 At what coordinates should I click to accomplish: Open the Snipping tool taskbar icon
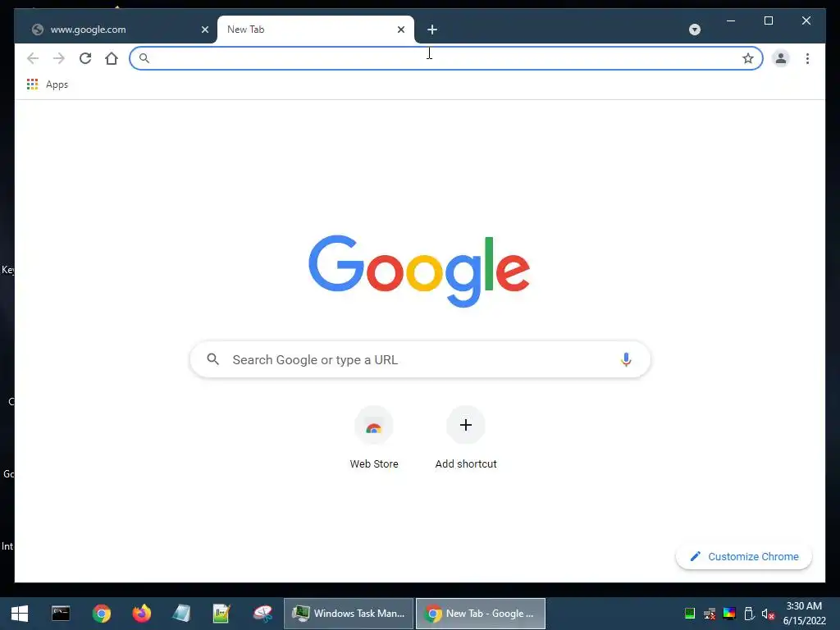[262, 614]
